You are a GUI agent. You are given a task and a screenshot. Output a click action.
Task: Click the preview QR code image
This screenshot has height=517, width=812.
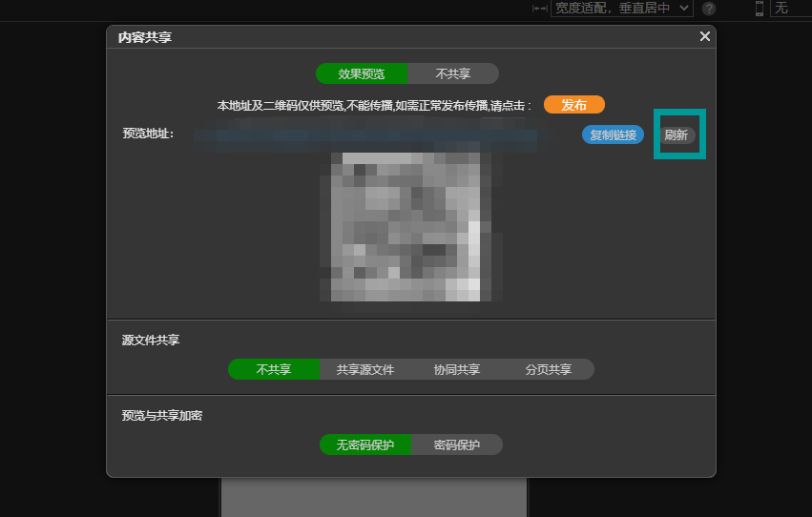coord(406,227)
